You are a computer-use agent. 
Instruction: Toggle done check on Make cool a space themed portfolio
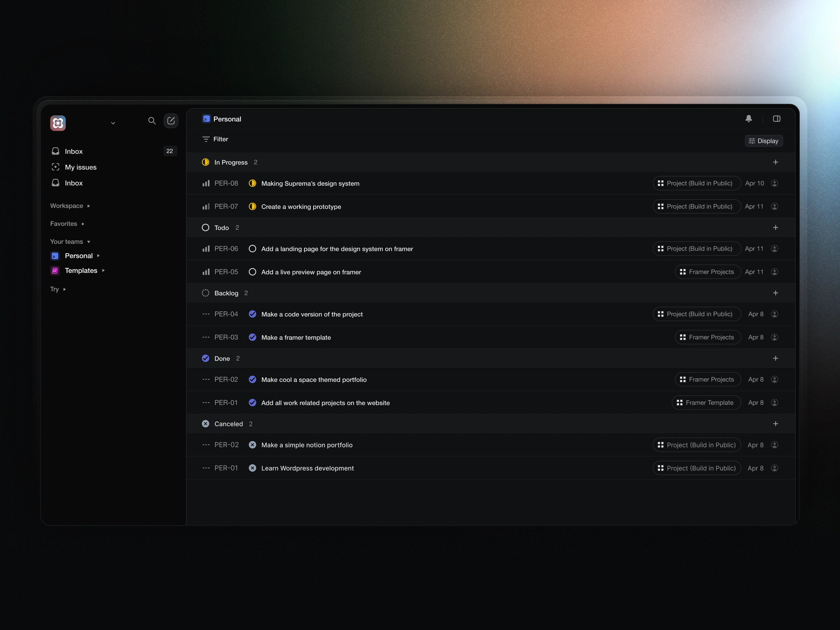(252, 379)
